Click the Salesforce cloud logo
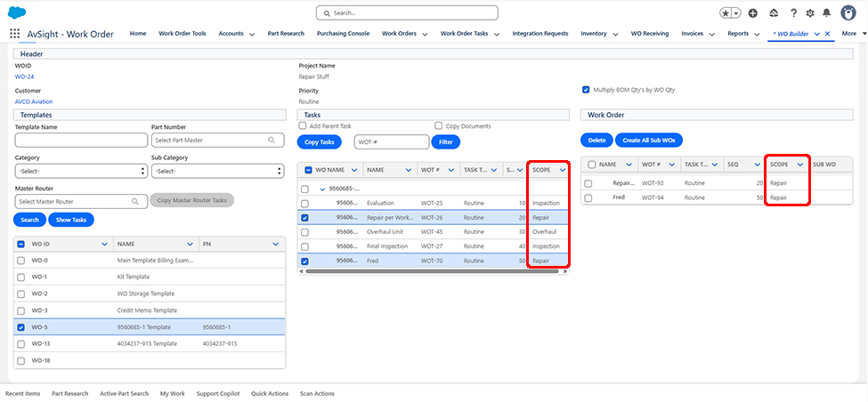 [x=17, y=12]
